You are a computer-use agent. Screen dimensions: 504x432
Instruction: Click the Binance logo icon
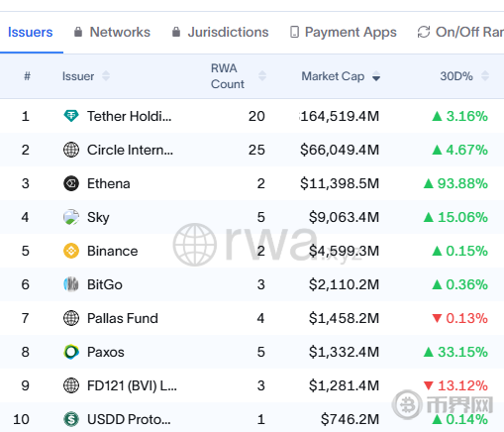[71, 251]
